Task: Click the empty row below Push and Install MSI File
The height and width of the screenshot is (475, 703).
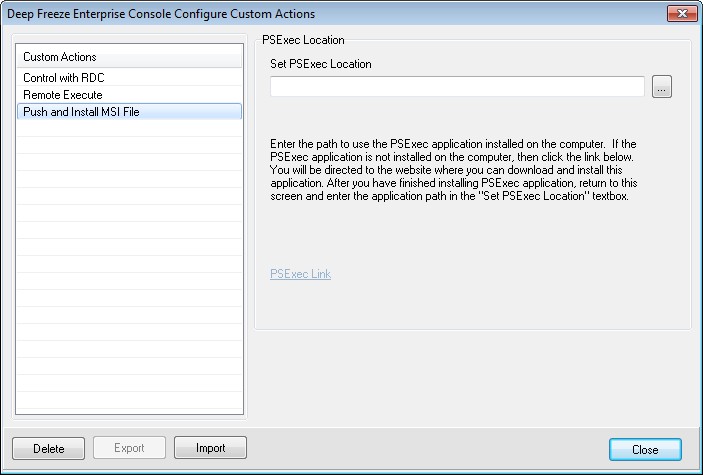Action: click(129, 129)
